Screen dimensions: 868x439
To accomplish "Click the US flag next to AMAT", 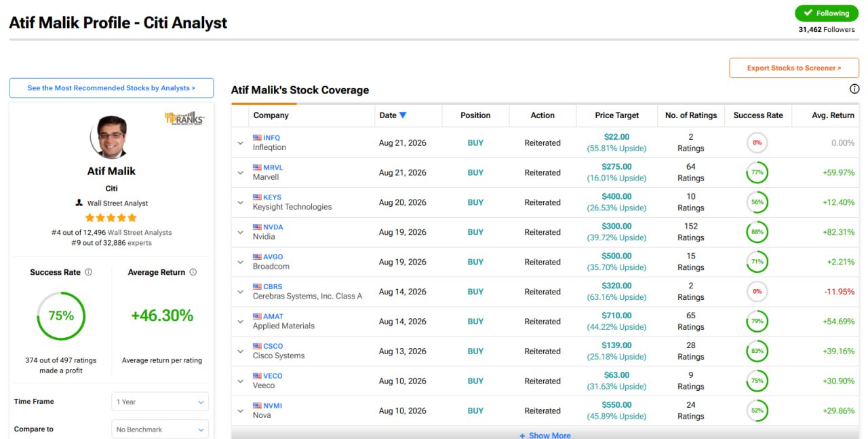I will click(257, 316).
